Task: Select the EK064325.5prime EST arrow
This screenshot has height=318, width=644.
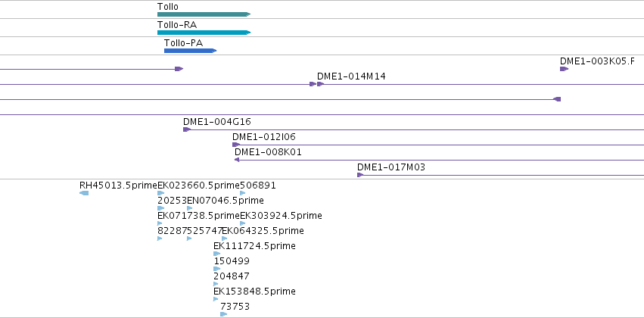Action: 224,238
